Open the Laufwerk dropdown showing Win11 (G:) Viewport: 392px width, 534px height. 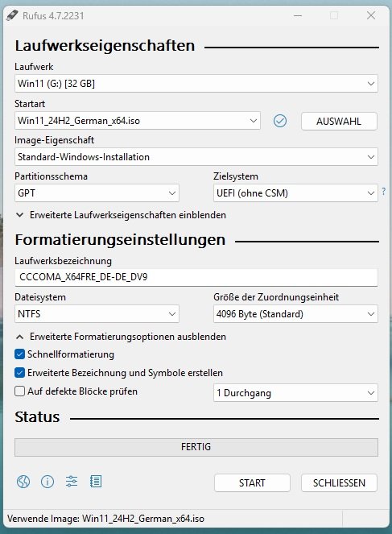point(196,84)
